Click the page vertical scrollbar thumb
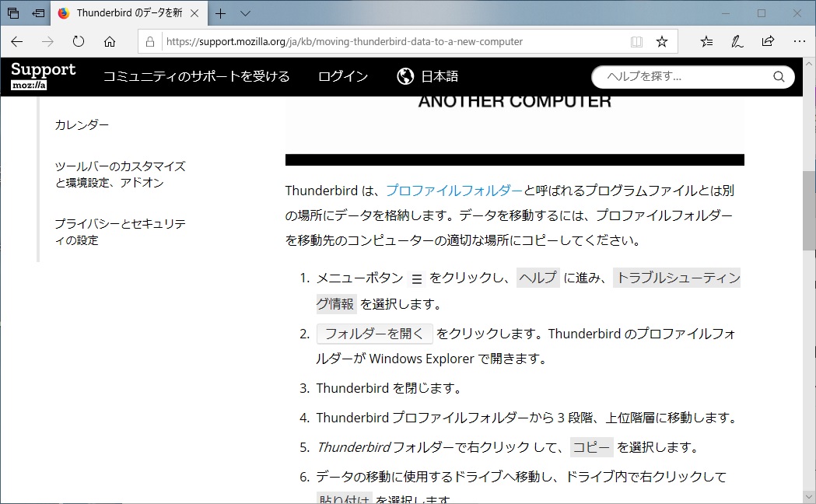The image size is (816, 504). pos(809,212)
